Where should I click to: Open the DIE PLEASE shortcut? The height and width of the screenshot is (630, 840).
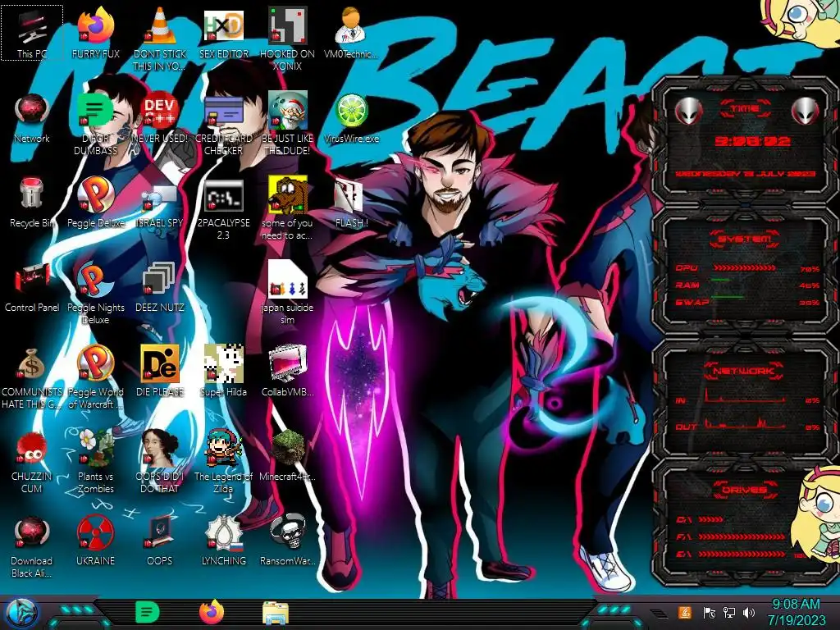coord(160,371)
